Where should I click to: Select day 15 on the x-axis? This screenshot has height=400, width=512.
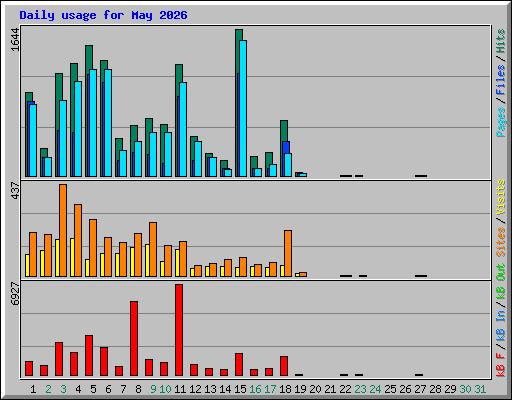[240, 389]
